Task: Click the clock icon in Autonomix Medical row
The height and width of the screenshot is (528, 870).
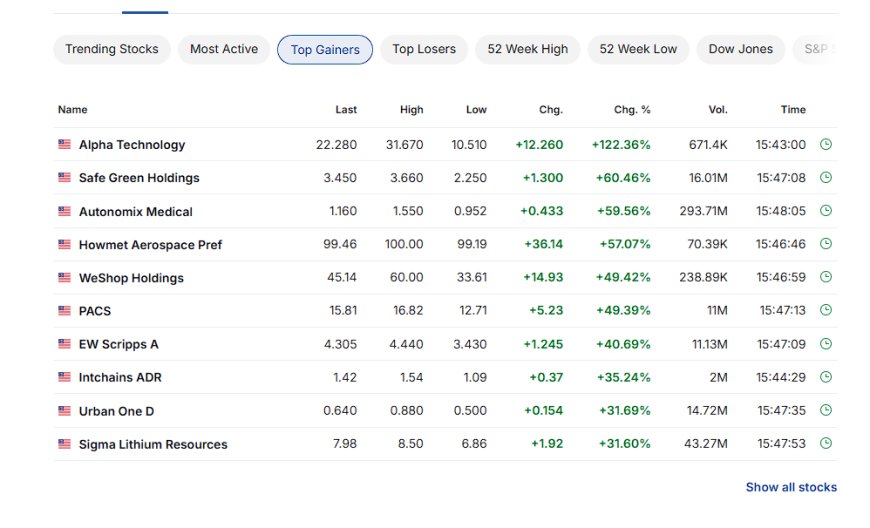Action: (826, 211)
